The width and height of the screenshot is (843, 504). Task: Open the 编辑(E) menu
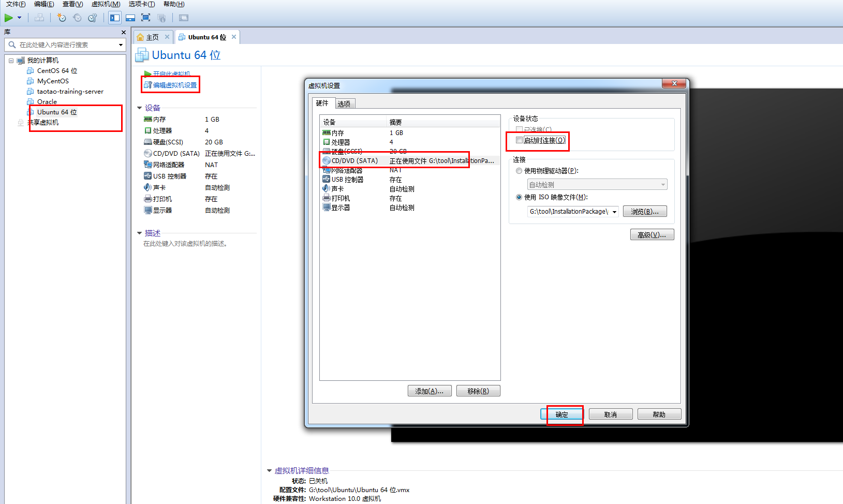tap(44, 4)
